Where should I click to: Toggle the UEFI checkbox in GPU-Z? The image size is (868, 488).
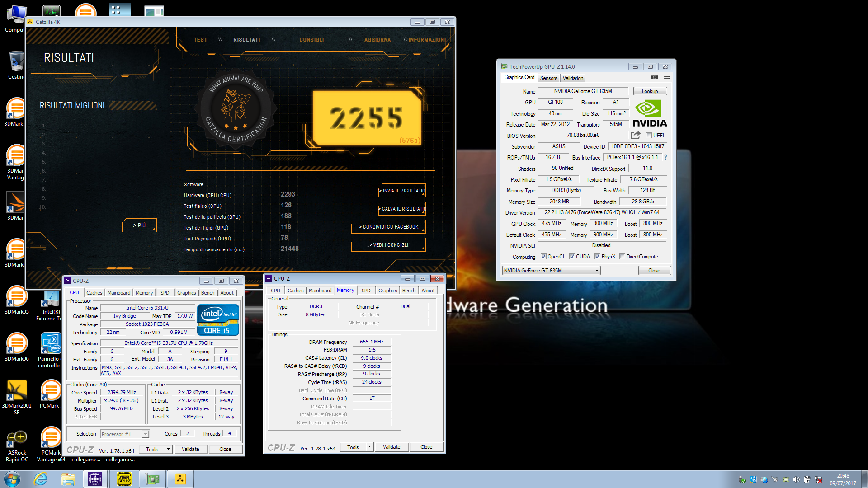tap(649, 136)
